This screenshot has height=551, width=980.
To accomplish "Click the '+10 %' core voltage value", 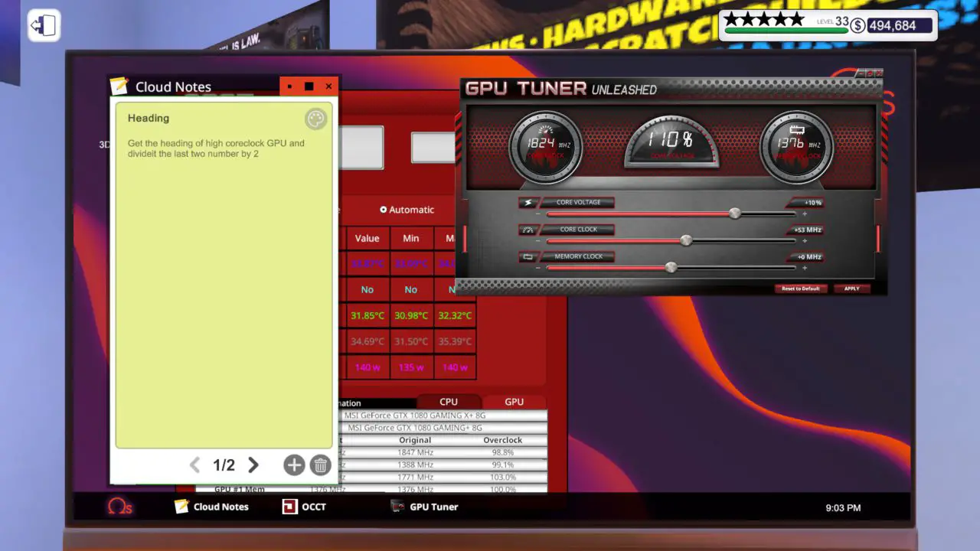I will pyautogui.click(x=812, y=203).
